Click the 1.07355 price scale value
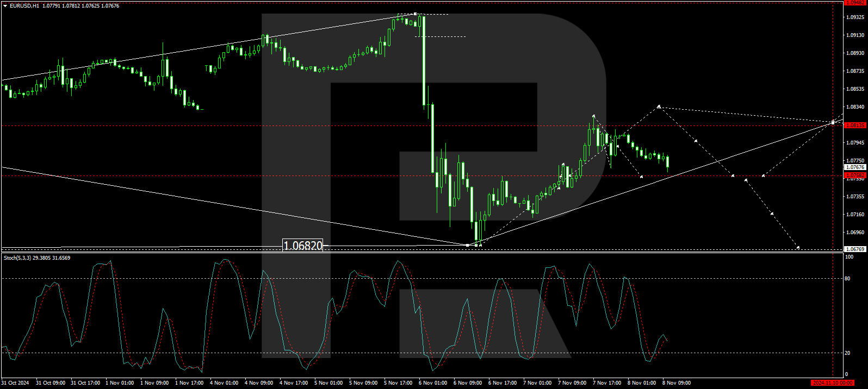868x389 pixels. [x=855, y=197]
